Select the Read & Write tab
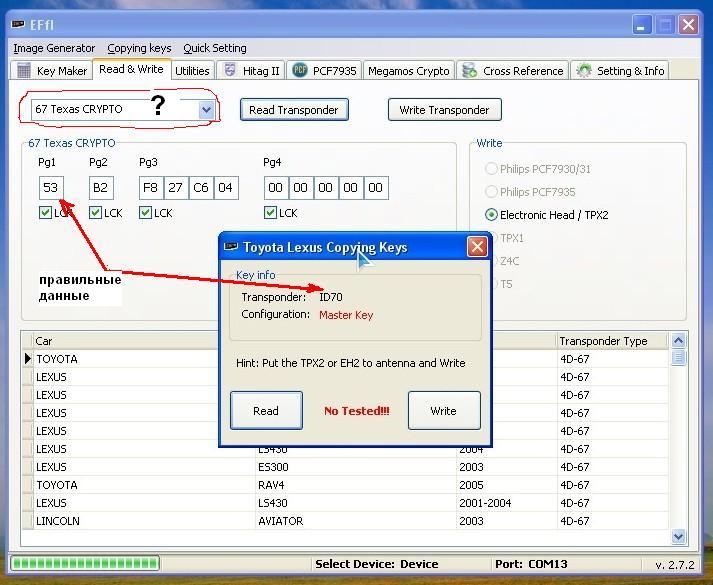Viewport: 713px width, 585px height. pyautogui.click(x=131, y=69)
